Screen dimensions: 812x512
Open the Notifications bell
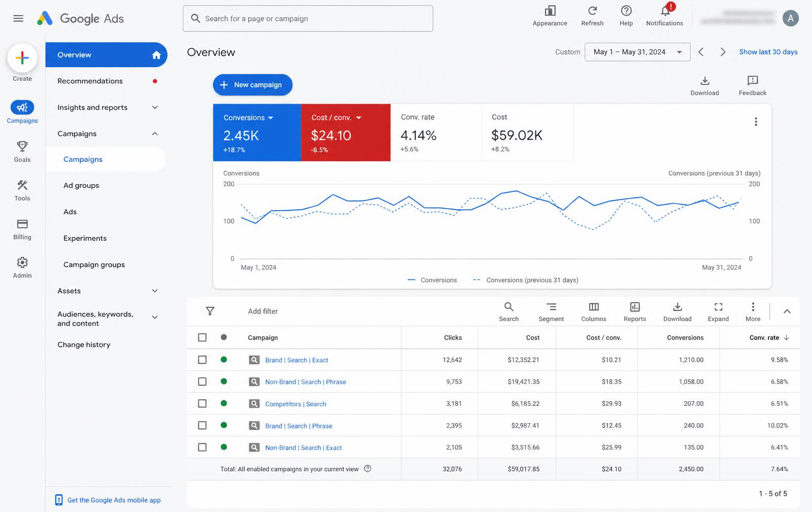tap(665, 11)
